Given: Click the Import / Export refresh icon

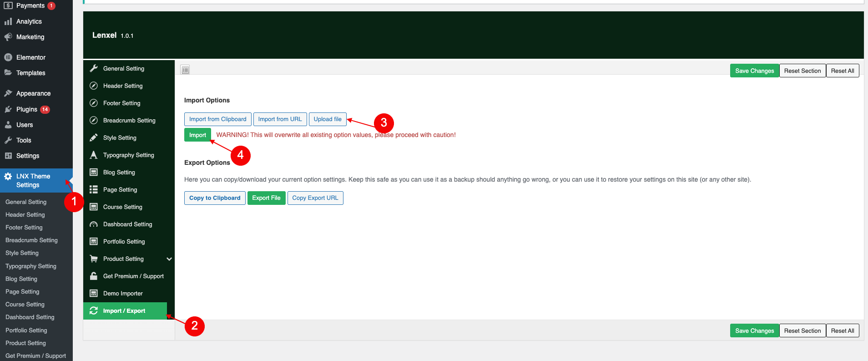Looking at the screenshot, I should [x=94, y=310].
